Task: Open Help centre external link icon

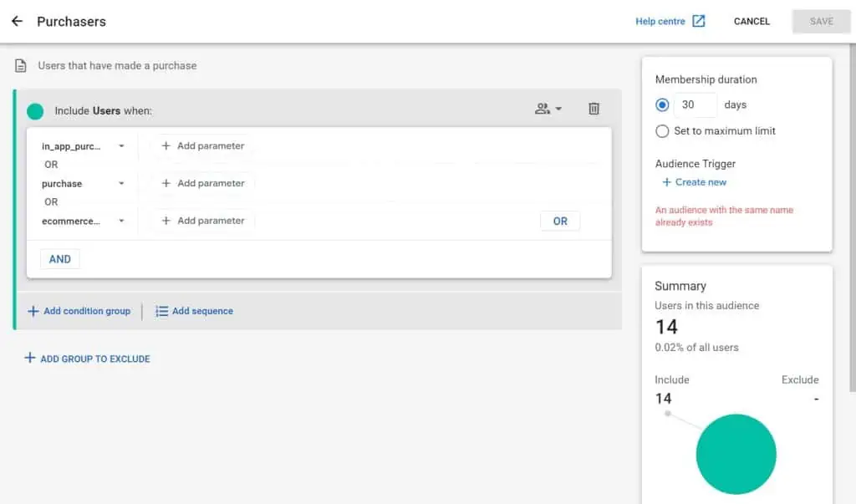Action: (698, 22)
